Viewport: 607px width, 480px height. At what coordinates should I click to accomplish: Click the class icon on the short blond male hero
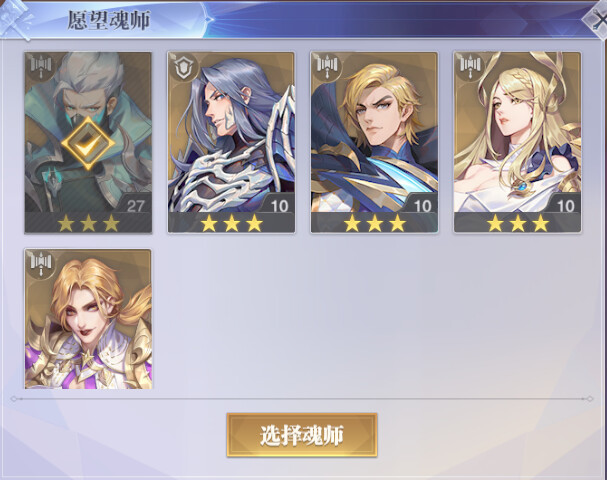pos(327,67)
